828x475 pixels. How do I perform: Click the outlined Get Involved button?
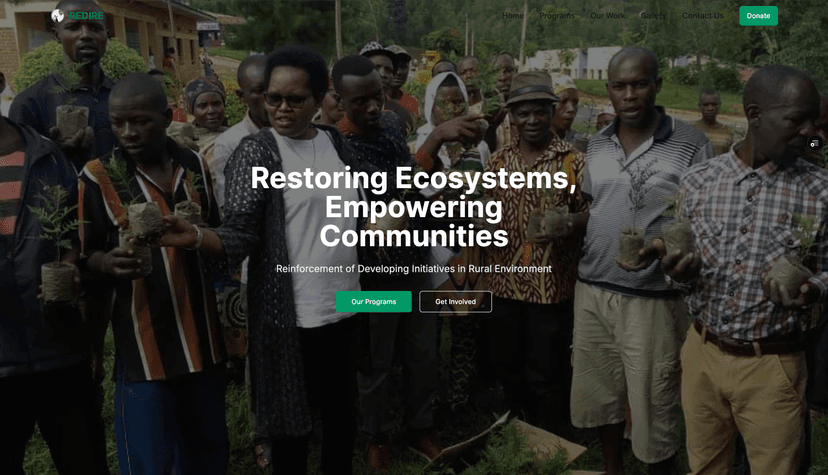point(455,301)
